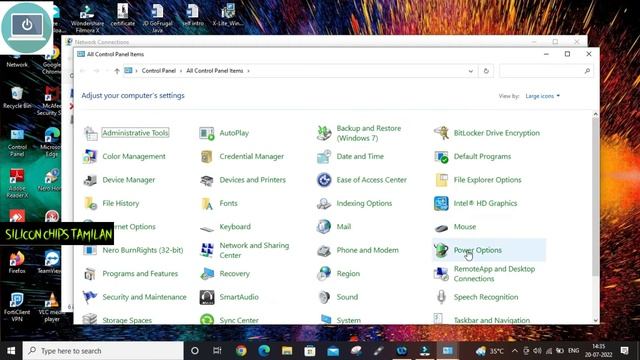The height and width of the screenshot is (360, 640).
Task: Click Taskbar and Navigation link
Action: click(492, 320)
